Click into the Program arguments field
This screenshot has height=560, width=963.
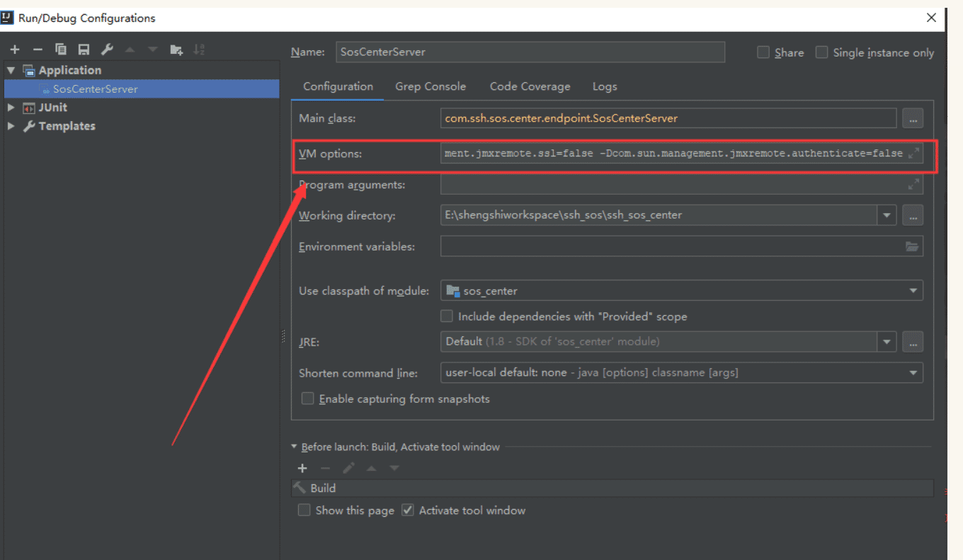pyautogui.click(x=673, y=185)
